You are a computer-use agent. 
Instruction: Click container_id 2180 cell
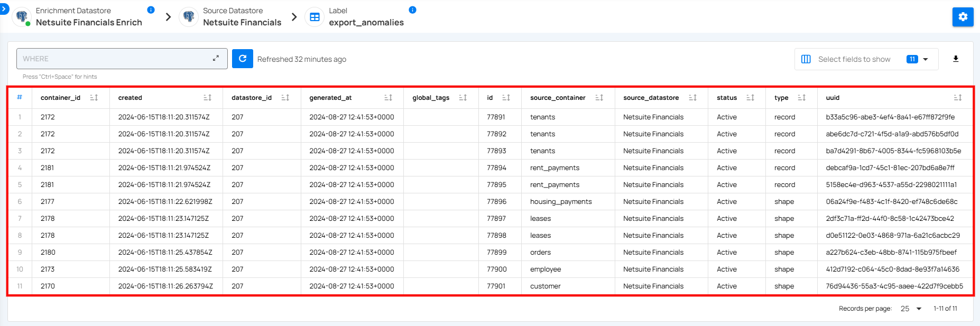(x=48, y=253)
